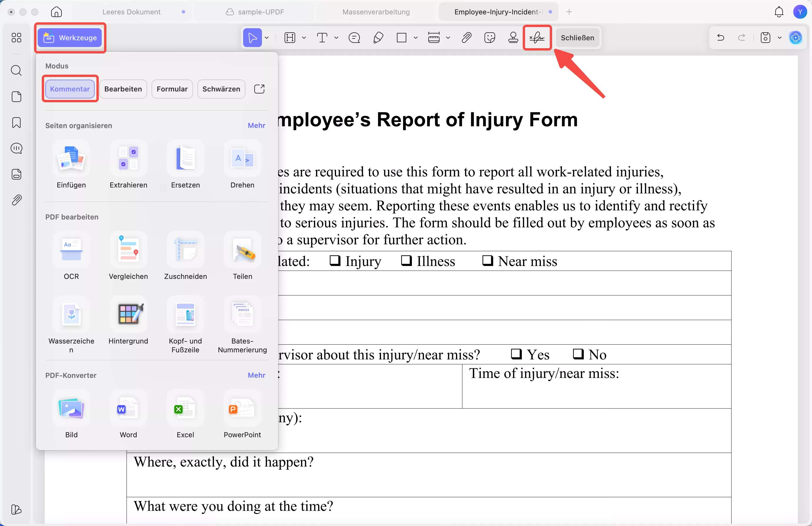
Task: Open the UPDF AI assistant icon
Action: tap(795, 38)
